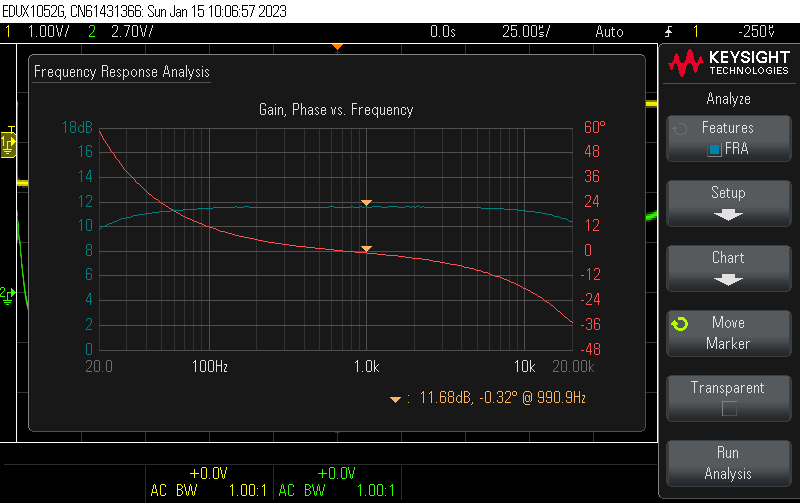Image resolution: width=800 pixels, height=503 pixels.
Task: Click the Analyze menu heading
Action: [729, 98]
